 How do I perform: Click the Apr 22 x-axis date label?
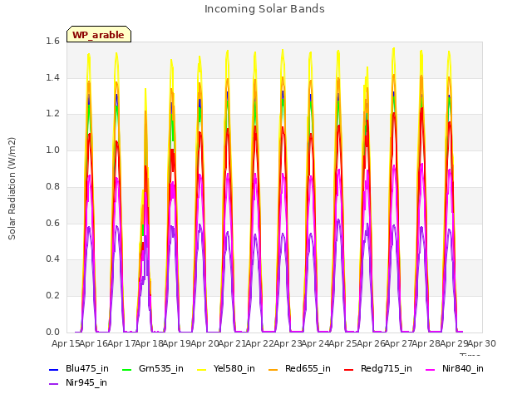point(260,344)
